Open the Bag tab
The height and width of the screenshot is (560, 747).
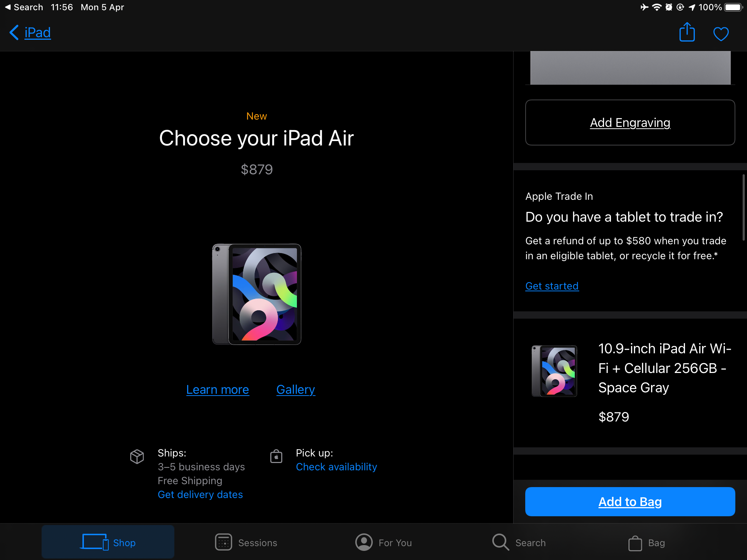[646, 543]
